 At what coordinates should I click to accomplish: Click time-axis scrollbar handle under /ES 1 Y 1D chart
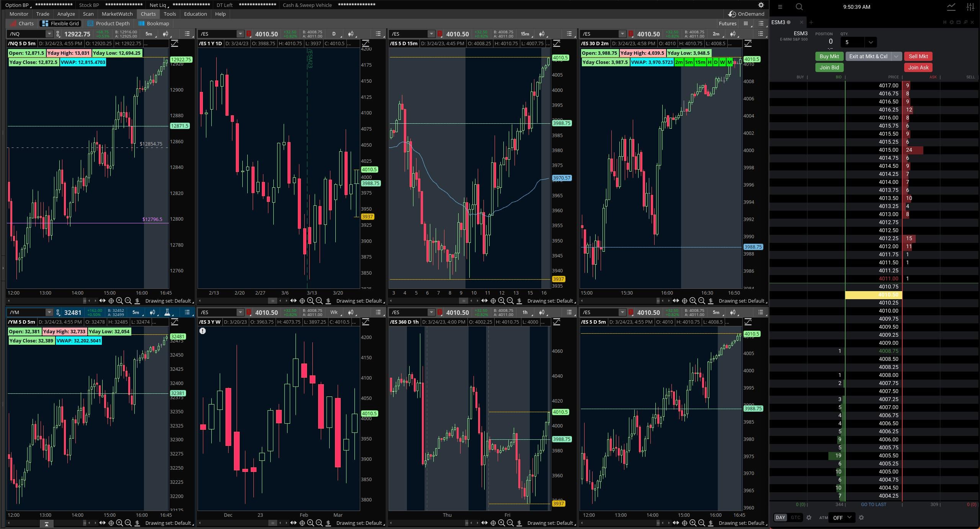[272, 301]
